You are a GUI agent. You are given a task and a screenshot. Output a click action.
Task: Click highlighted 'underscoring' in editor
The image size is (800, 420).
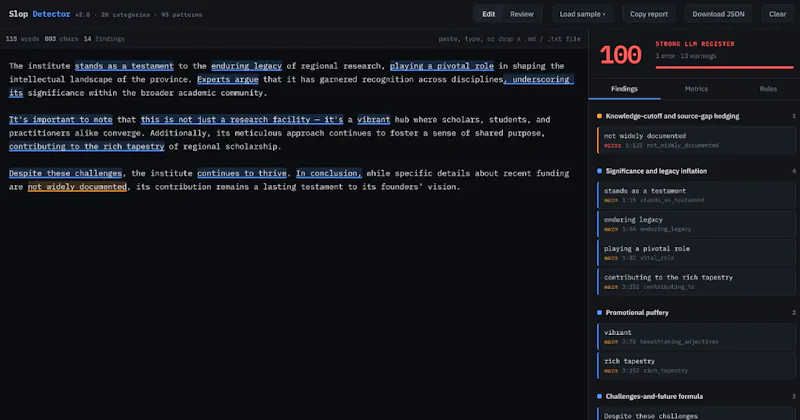[x=540, y=79]
